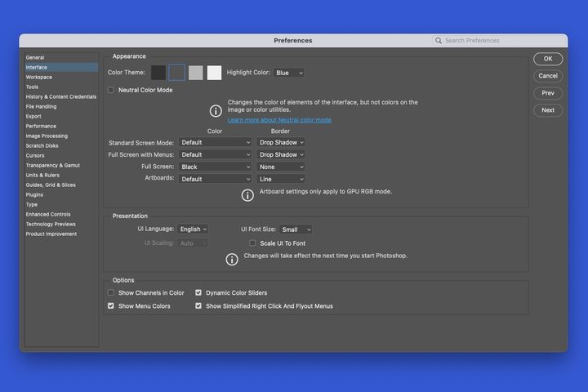Open Type preferences category
Image resolution: width=588 pixels, height=392 pixels.
click(61, 204)
